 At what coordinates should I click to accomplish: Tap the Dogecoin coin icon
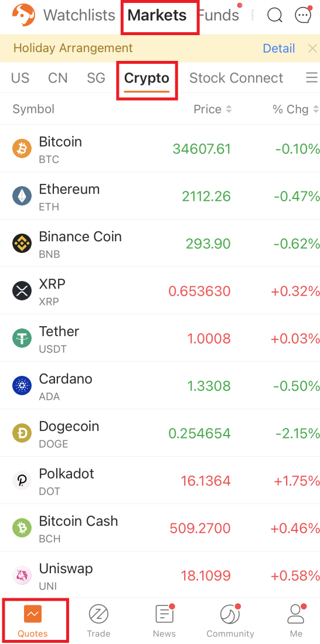pyautogui.click(x=22, y=433)
